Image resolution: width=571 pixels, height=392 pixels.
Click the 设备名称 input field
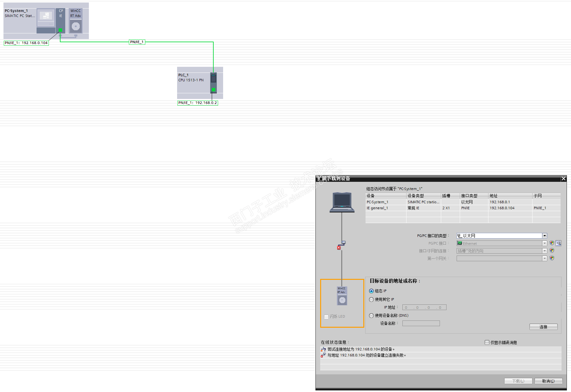pyautogui.click(x=421, y=323)
